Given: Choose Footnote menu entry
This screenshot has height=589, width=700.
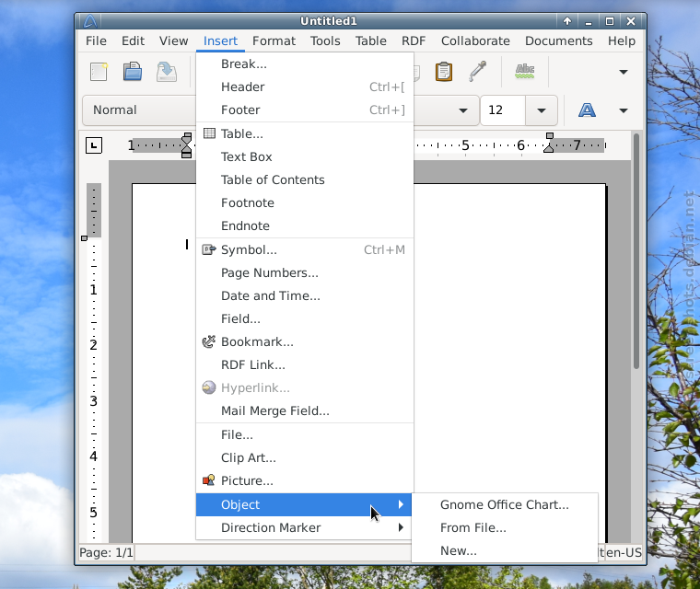Looking at the screenshot, I should 305,202.
